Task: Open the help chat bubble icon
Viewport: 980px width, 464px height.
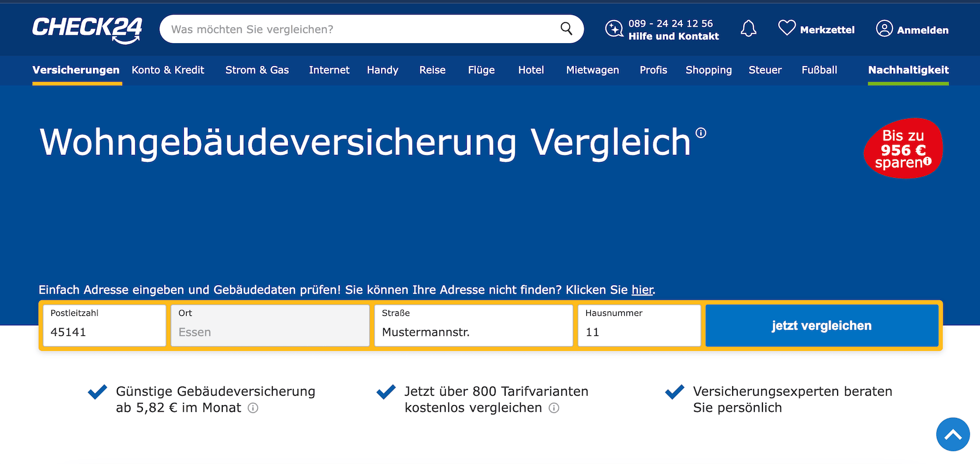Action: [x=614, y=29]
